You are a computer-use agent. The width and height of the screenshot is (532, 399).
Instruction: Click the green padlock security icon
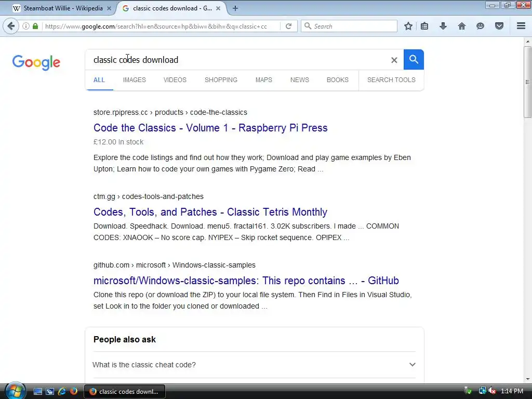click(x=35, y=26)
